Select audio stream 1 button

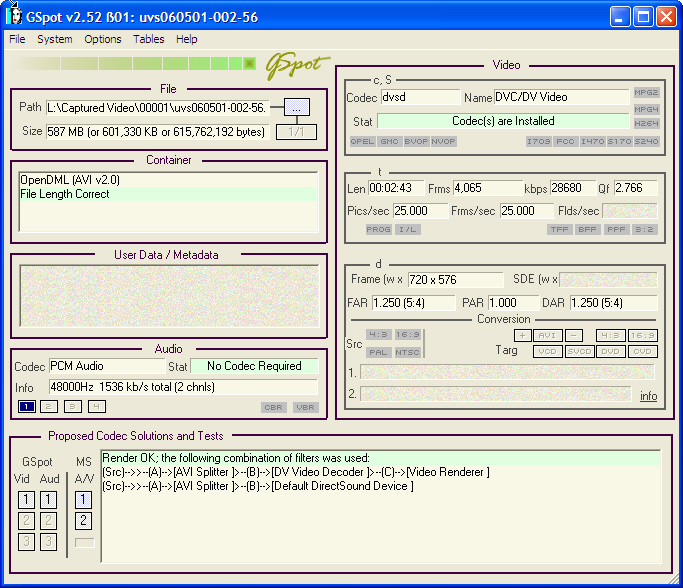click(27, 406)
